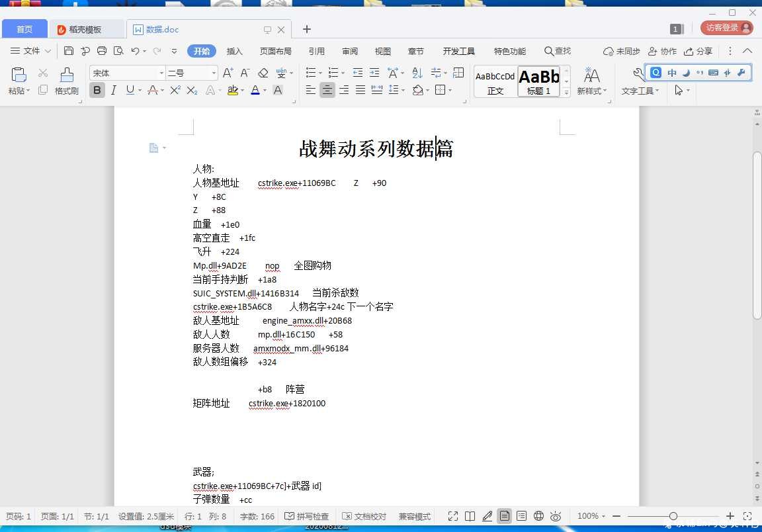762x532 pixels.
Task: Switch to the 插入 Insert tab
Action: 234,51
